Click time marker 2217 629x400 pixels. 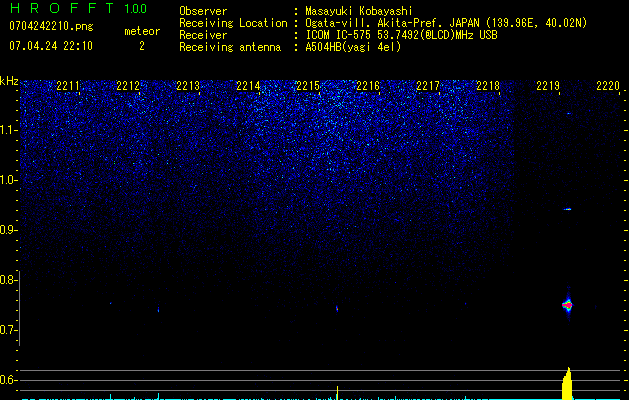click(428, 86)
